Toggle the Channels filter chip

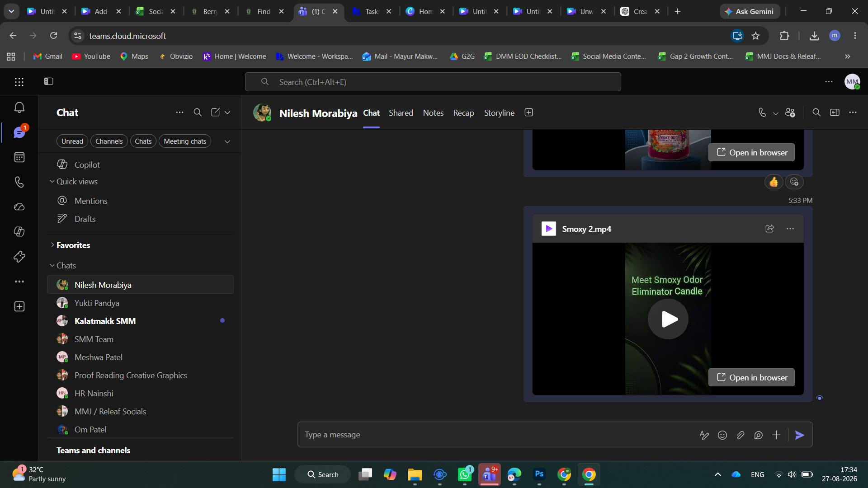[109, 141]
